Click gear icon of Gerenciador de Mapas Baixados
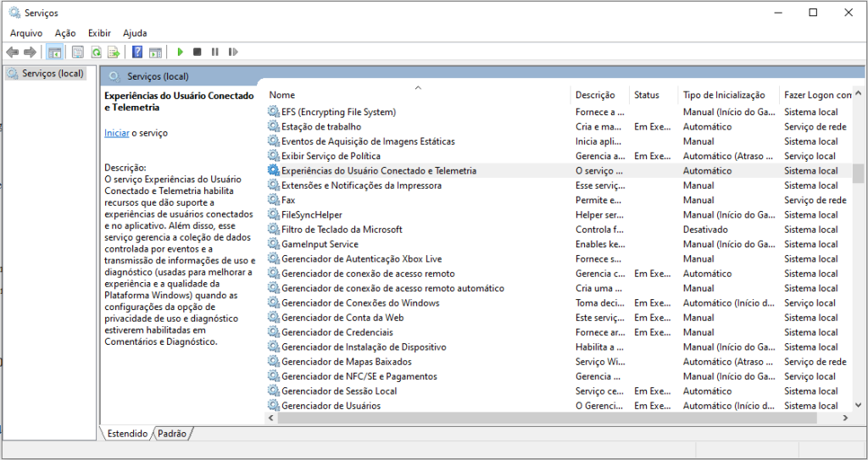Image resolution: width=868 pixels, height=460 pixels. point(274,362)
